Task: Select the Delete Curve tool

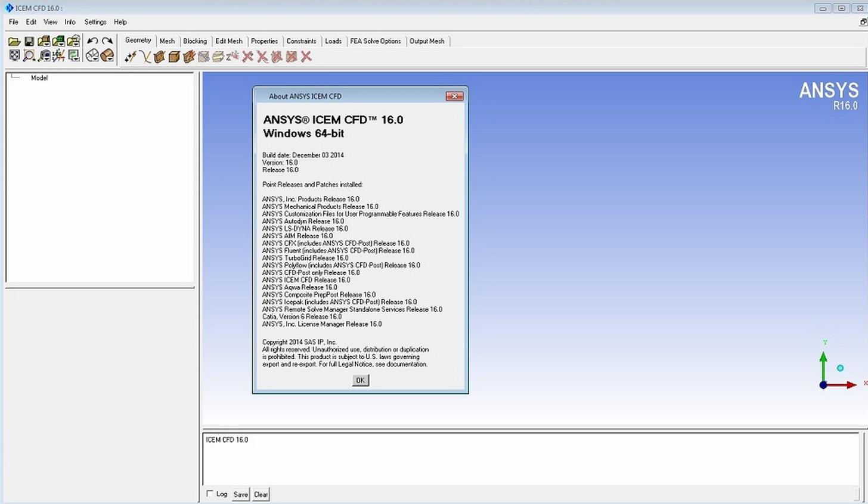Action: click(x=262, y=57)
